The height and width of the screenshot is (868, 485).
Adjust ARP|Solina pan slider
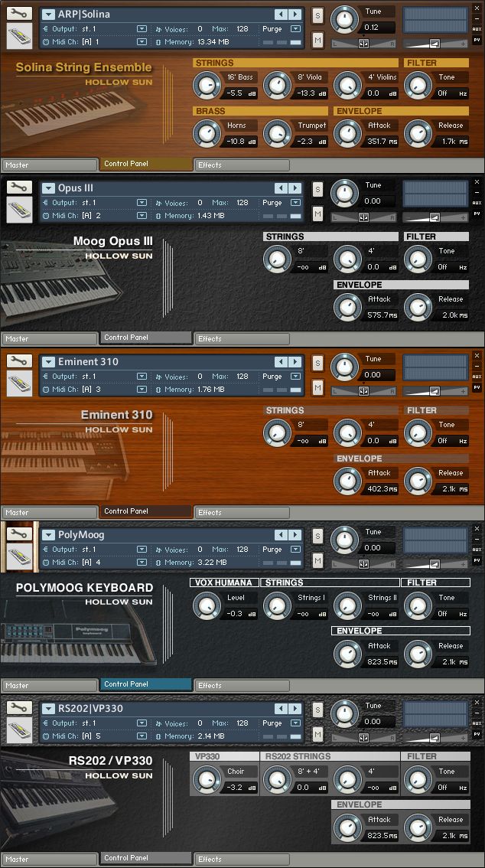(x=363, y=44)
